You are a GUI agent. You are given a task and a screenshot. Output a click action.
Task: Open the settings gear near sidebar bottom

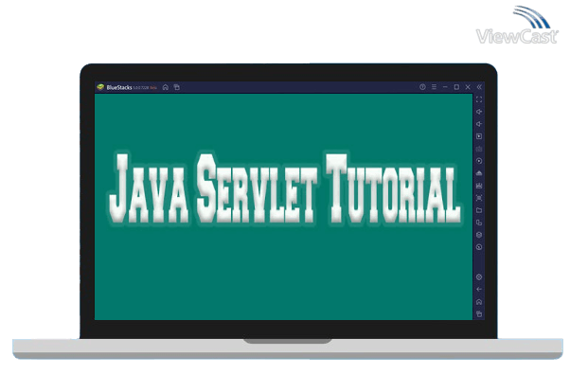pyautogui.click(x=479, y=277)
